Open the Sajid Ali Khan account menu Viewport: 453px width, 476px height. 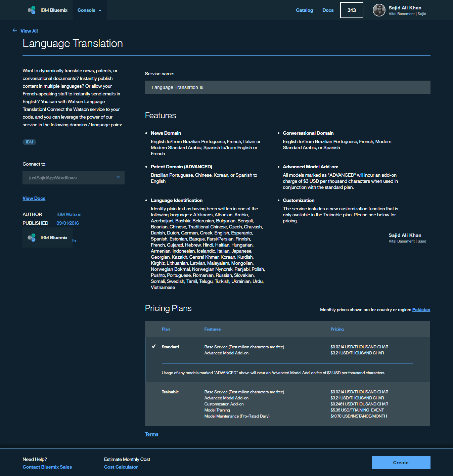click(407, 10)
